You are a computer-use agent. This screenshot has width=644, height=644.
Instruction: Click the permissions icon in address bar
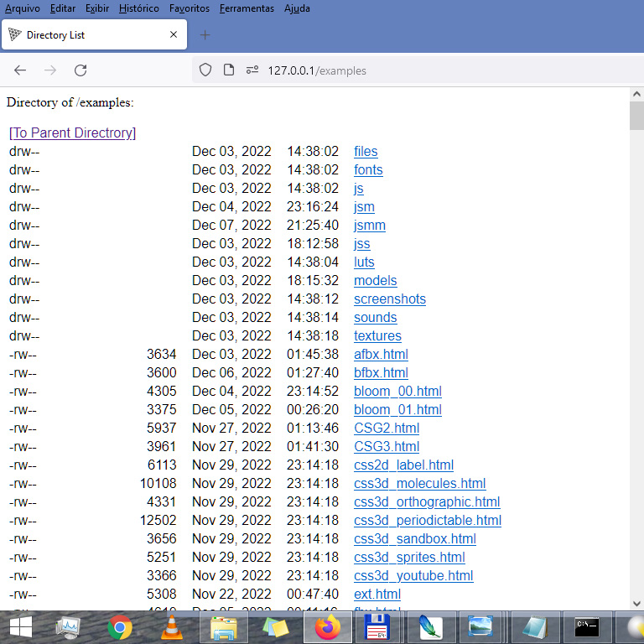pos(252,70)
